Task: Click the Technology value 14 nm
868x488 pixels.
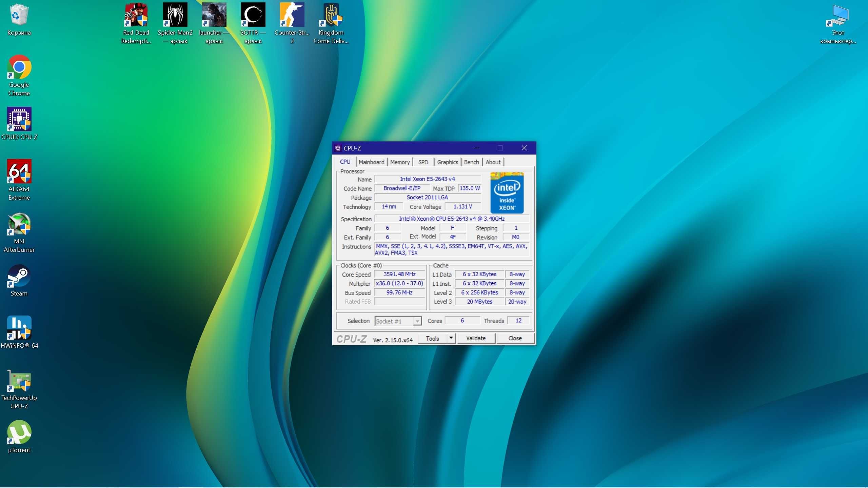Action: coord(389,206)
